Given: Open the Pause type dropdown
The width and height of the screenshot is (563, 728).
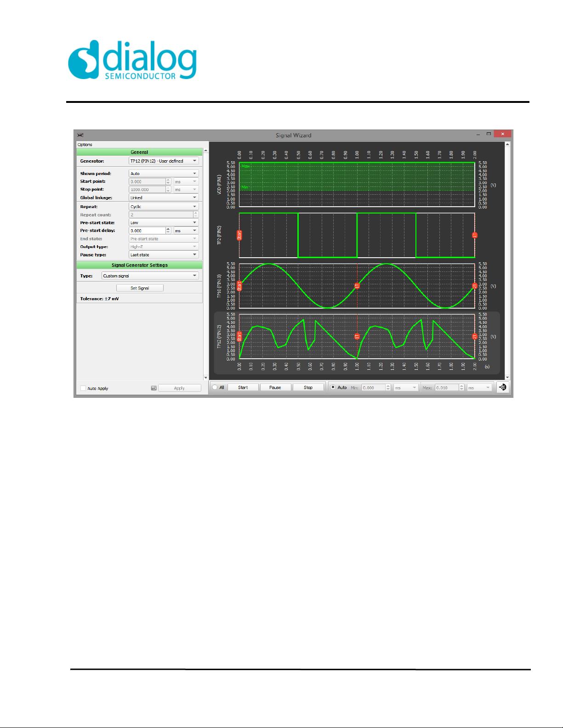Looking at the screenshot, I should (x=164, y=254).
